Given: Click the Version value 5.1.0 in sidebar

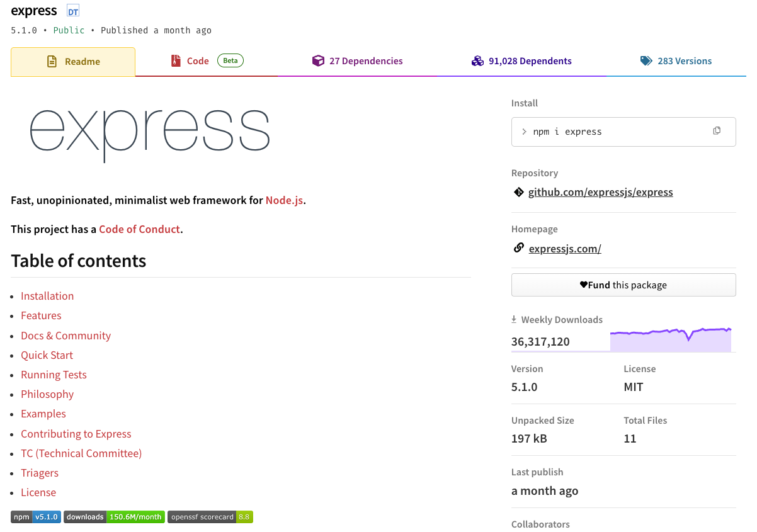Looking at the screenshot, I should click(525, 387).
